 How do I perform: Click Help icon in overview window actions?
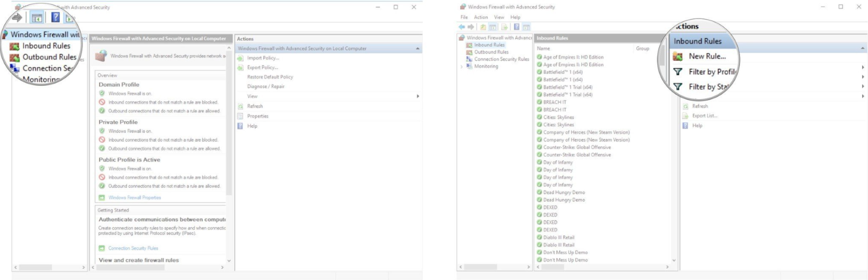(x=240, y=126)
